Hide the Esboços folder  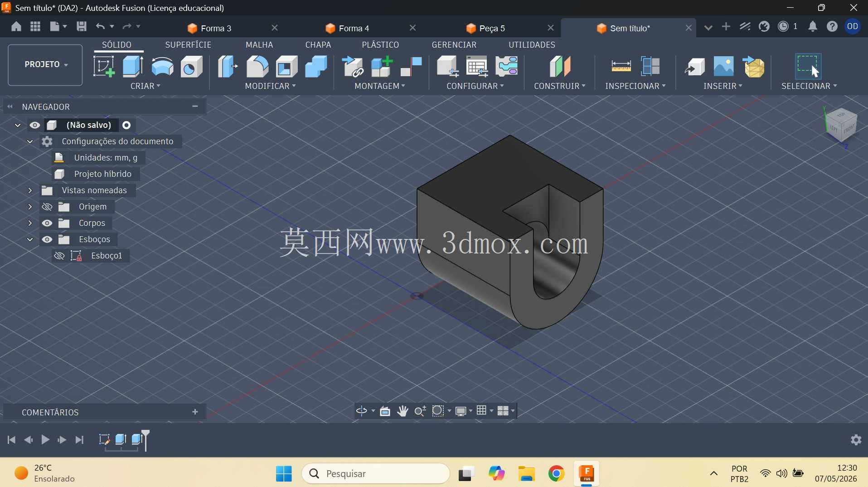[x=47, y=239]
